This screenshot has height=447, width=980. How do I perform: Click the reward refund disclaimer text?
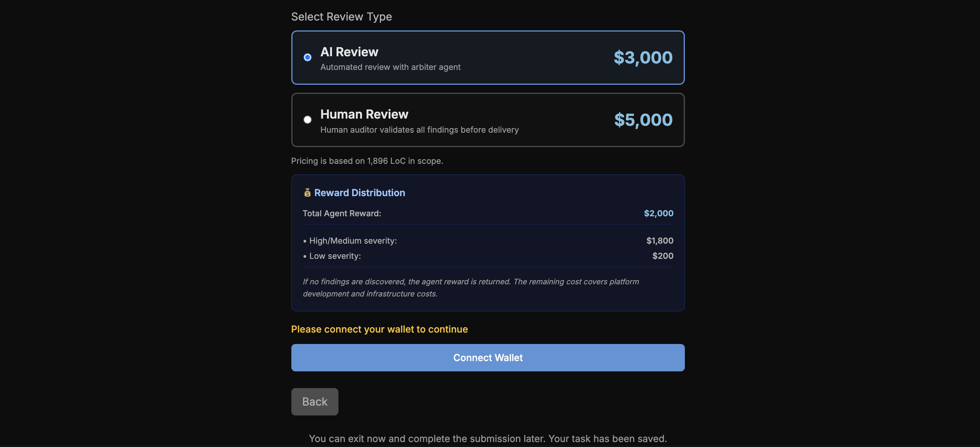470,287
